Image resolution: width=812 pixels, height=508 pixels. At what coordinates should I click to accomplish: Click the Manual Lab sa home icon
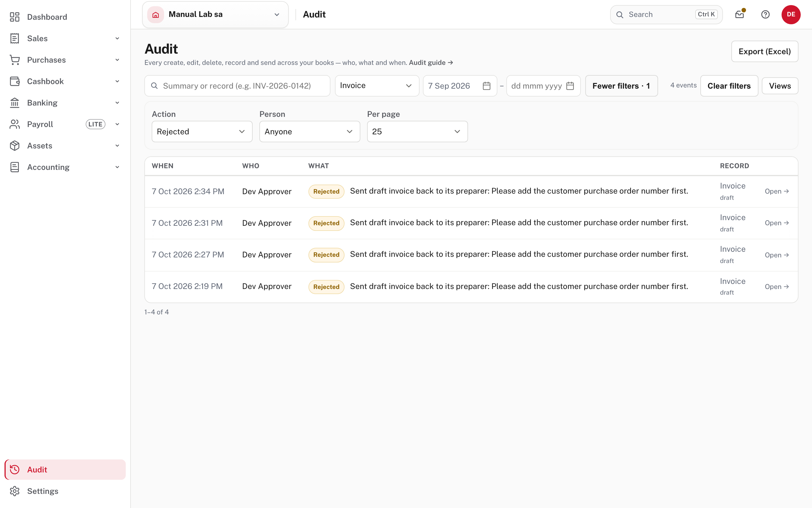click(x=156, y=14)
